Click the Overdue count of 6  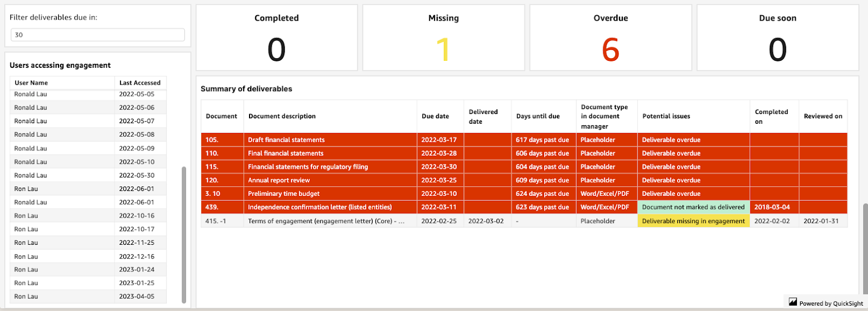point(610,50)
